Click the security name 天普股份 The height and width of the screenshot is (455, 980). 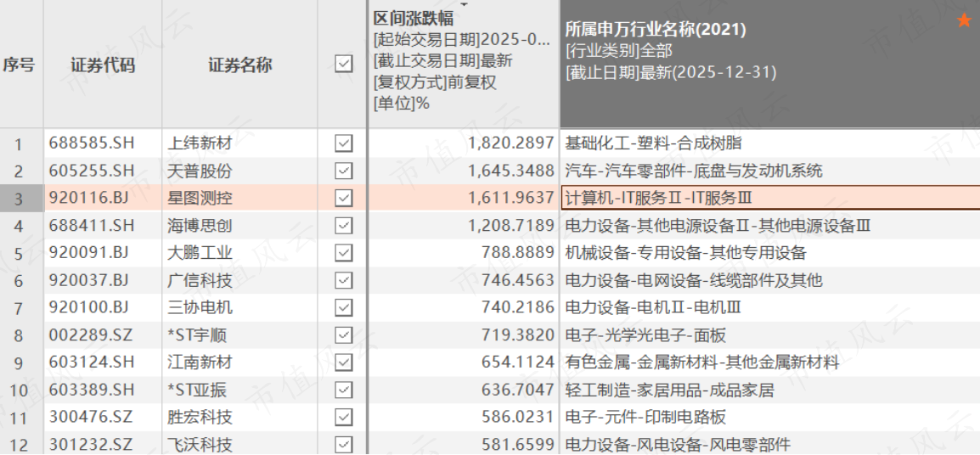[200, 171]
